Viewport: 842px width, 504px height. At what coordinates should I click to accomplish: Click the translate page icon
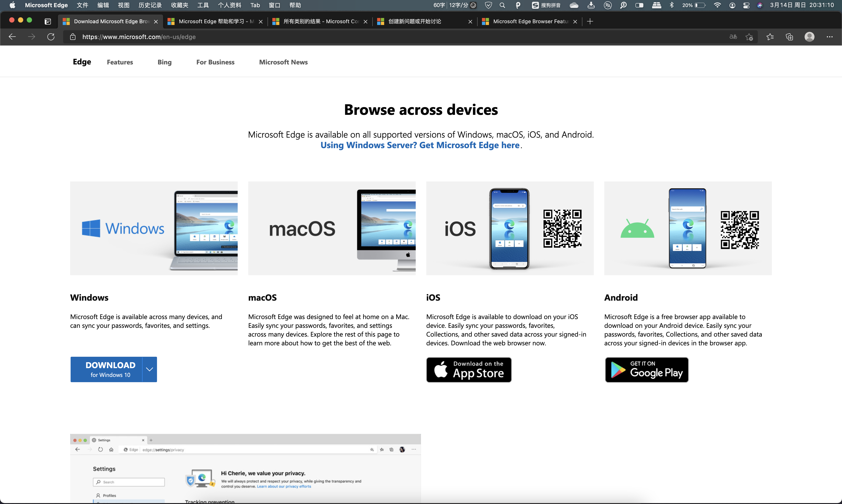tap(733, 37)
